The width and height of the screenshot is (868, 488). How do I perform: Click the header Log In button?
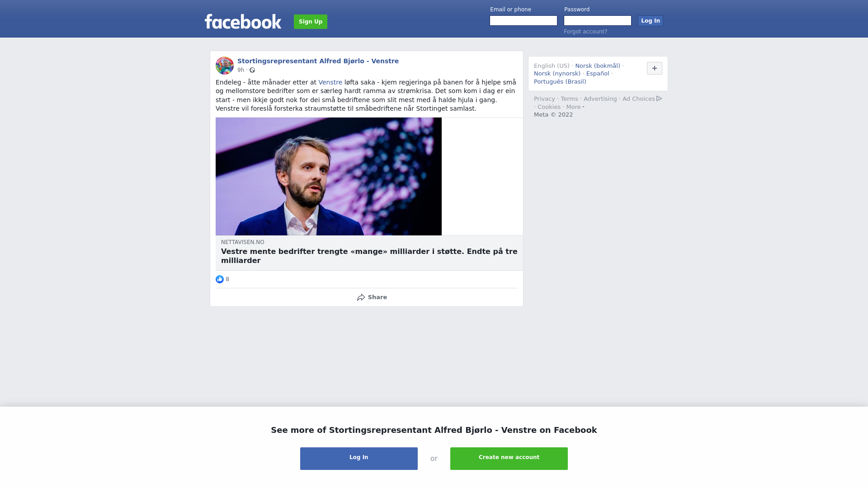[x=651, y=21]
